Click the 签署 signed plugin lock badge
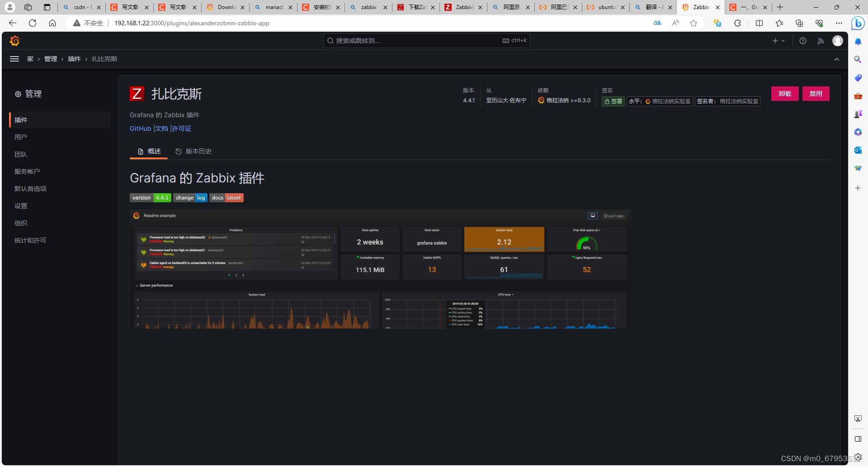Viewport: 868px width, 467px height. (x=613, y=101)
